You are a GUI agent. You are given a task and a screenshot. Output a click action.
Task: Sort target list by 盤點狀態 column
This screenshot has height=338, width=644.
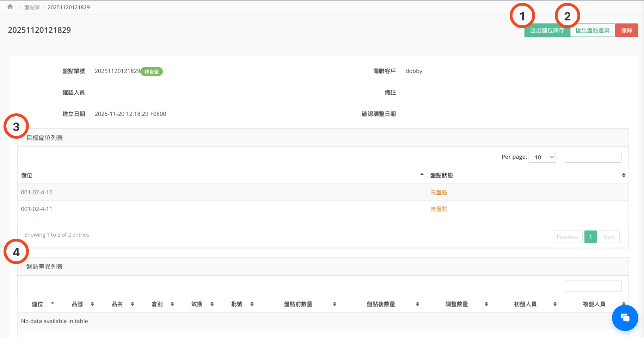pos(623,175)
